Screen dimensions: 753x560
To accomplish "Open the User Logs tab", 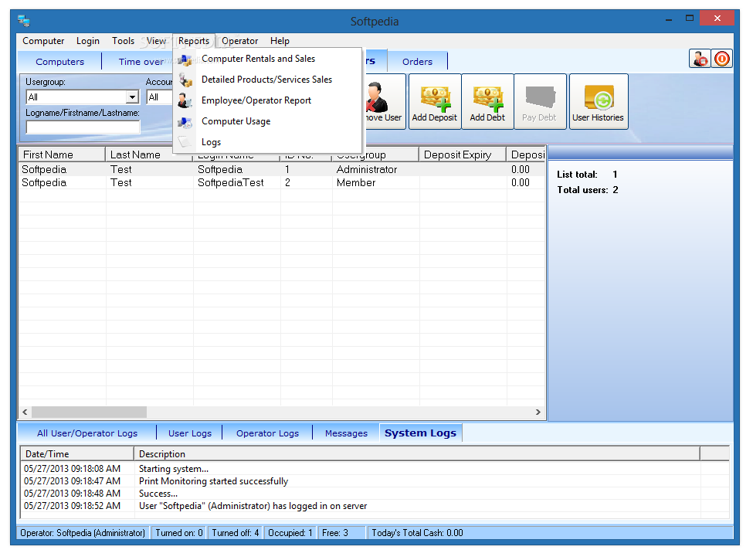I will point(190,433).
